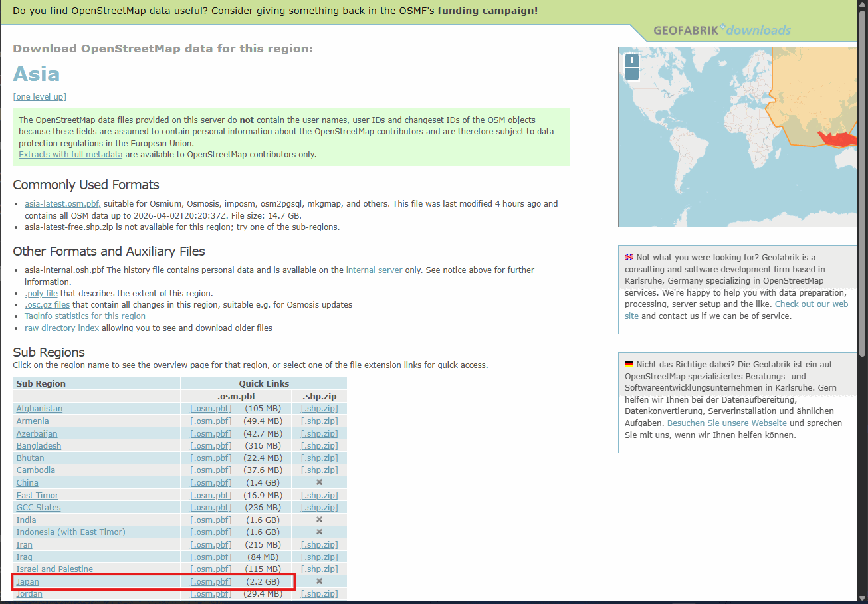
Task: Download the GCC States .osm.pbf file
Action: coord(211,508)
